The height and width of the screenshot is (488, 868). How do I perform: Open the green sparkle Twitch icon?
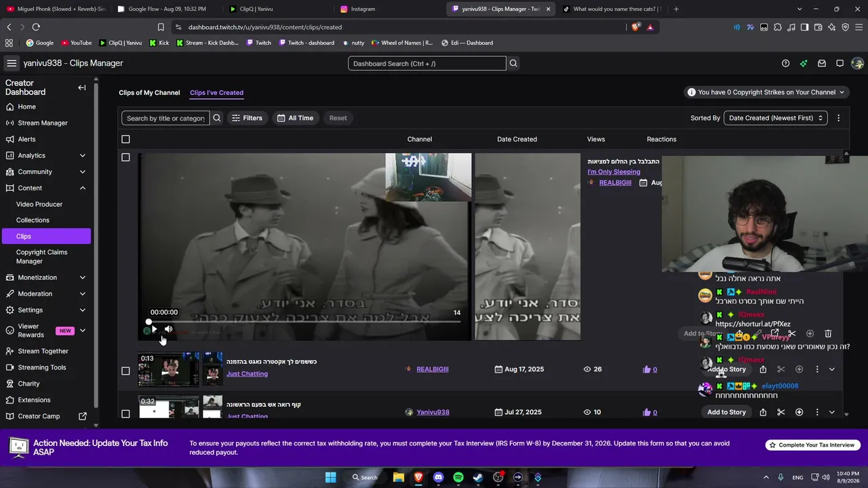click(x=804, y=64)
